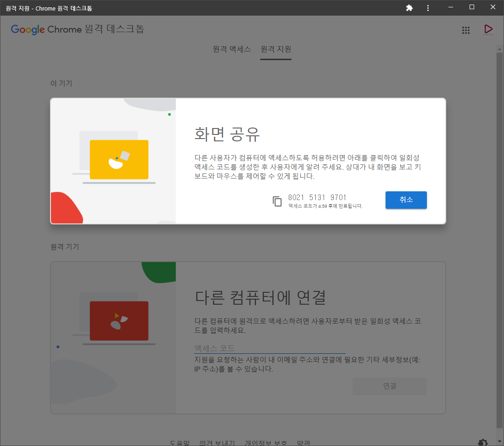504x446 pixels.
Task: Click the disabled 연결 button
Action: point(390,386)
